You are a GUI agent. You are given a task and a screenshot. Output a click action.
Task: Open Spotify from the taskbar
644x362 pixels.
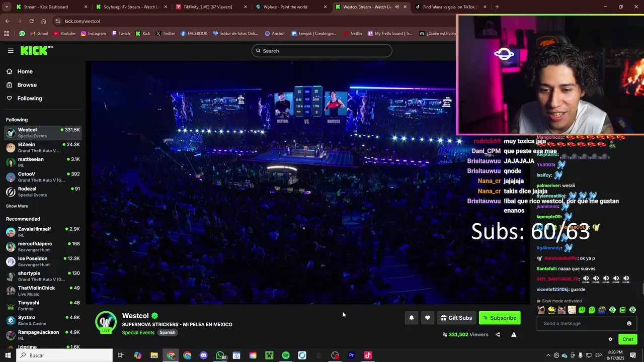click(x=286, y=355)
